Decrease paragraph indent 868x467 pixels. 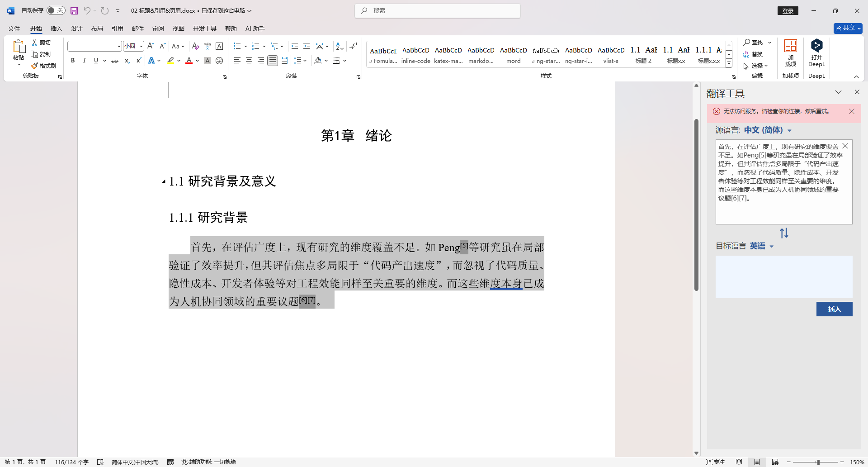pos(295,46)
